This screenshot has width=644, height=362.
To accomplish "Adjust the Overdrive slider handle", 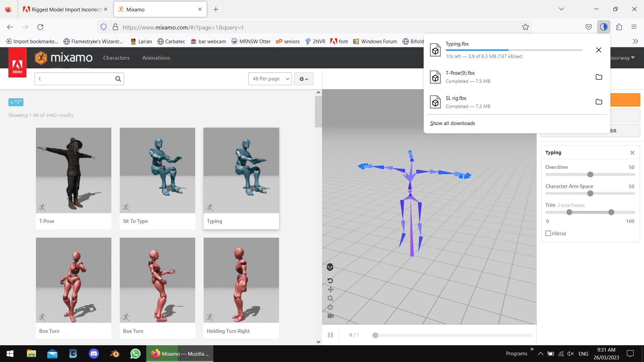I will 590,175.
